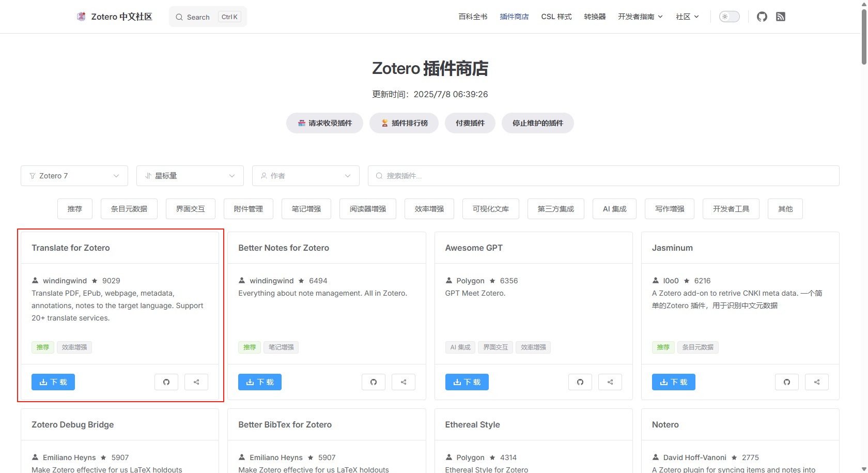
Task: Open the 付费插件 page
Action: click(470, 123)
